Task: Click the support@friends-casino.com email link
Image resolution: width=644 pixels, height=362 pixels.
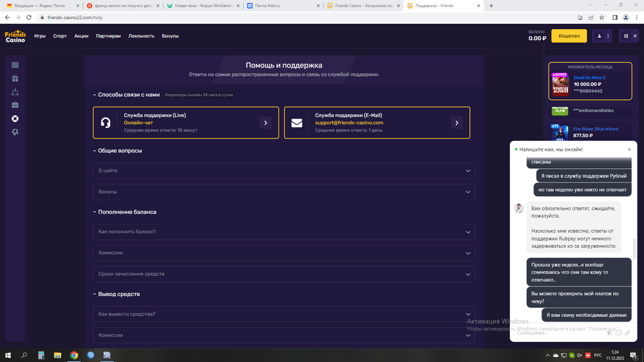Action: (349, 122)
